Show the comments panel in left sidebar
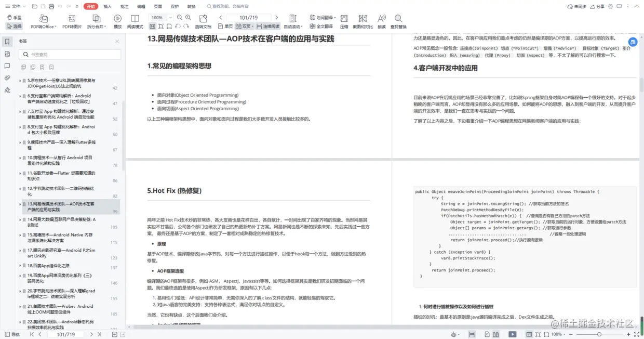Image resolution: width=644 pixels, height=339 pixels. (7, 66)
